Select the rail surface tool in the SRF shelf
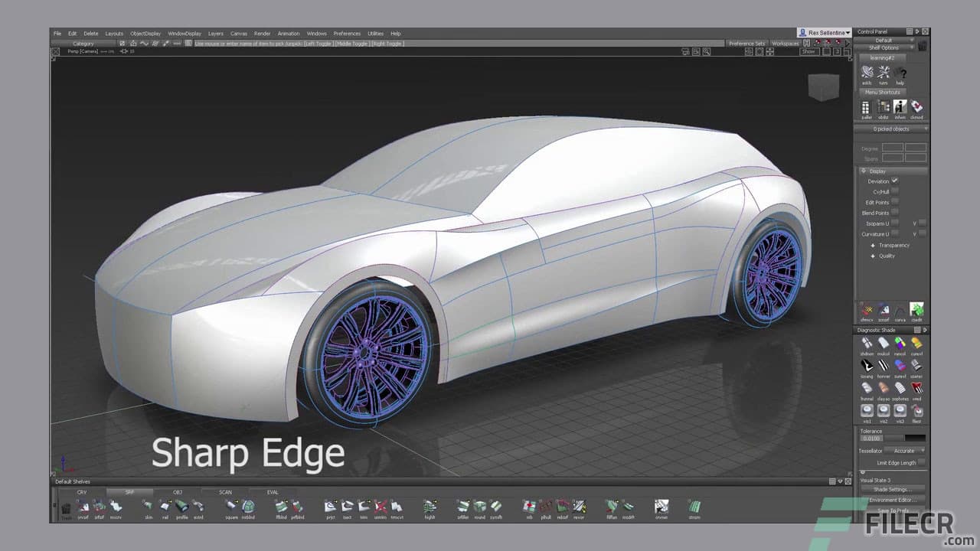 tap(165, 507)
